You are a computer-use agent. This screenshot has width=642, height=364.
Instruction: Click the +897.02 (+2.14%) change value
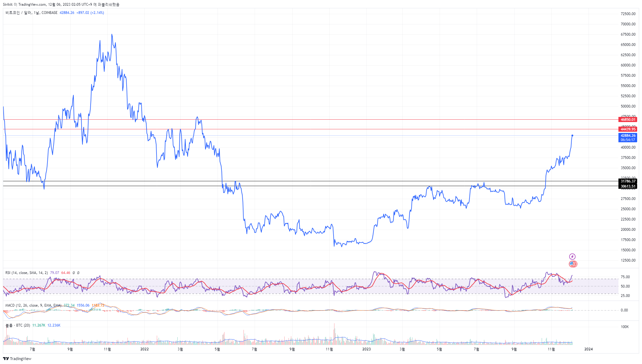tap(90, 13)
